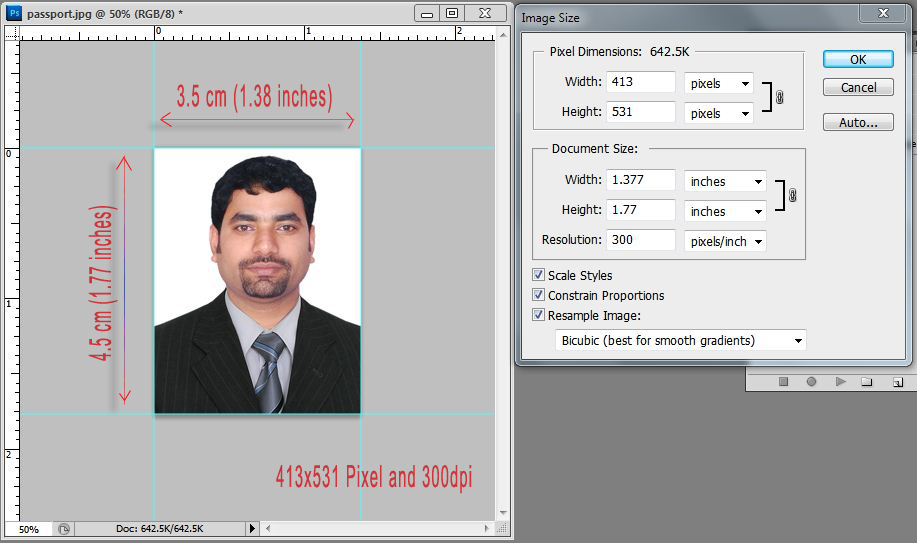The width and height of the screenshot is (917, 543).
Task: Open document Width inches dropdown
Action: (x=725, y=181)
